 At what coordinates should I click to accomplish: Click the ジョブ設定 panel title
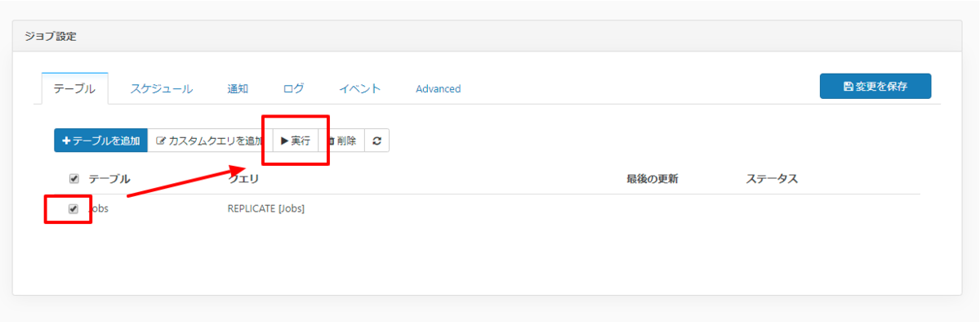pos(51,37)
